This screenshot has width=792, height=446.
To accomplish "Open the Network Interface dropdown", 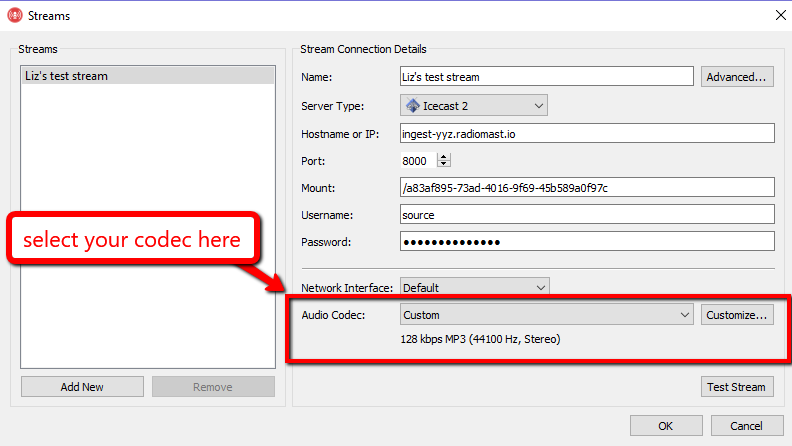I will click(x=474, y=288).
